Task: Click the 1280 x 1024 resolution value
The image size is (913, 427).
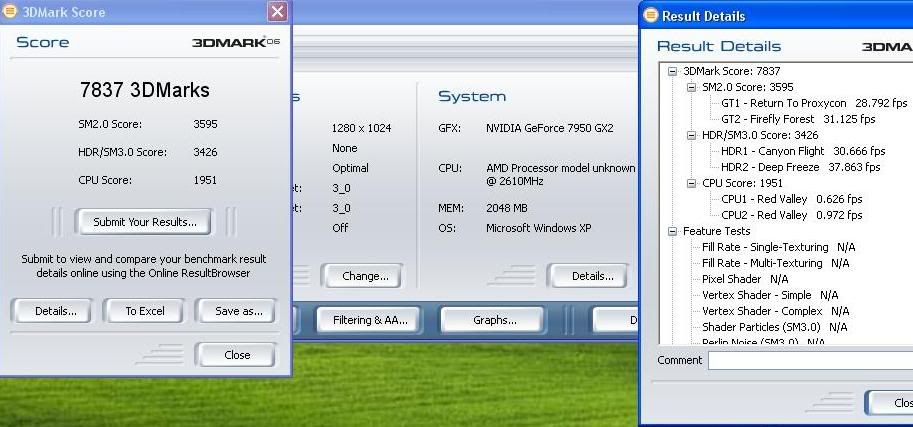Action: click(362, 128)
